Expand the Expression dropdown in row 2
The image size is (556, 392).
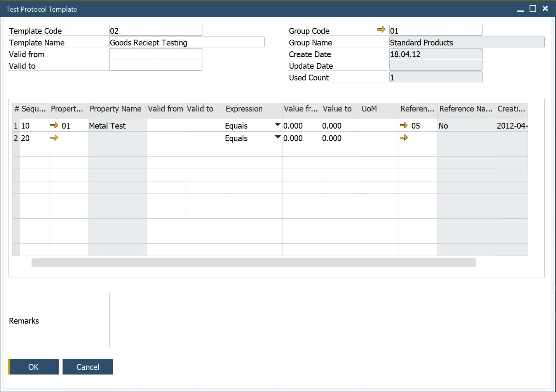click(x=277, y=137)
